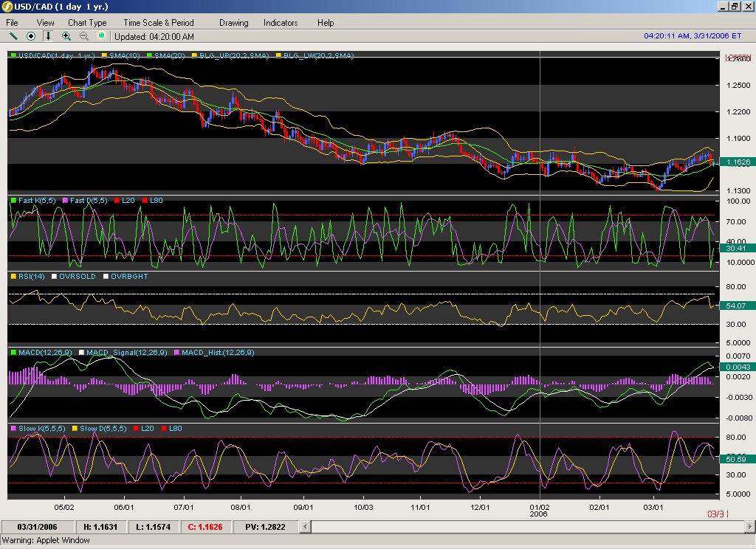Select the trend line drawing tool

pos(13,35)
